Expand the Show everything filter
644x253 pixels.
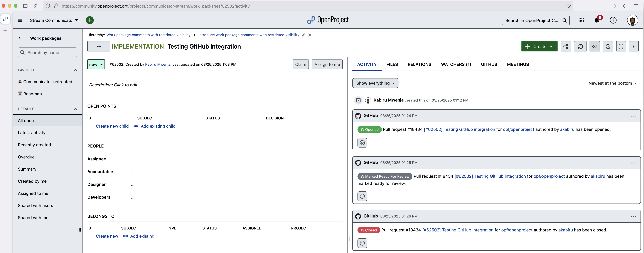pyautogui.click(x=375, y=83)
